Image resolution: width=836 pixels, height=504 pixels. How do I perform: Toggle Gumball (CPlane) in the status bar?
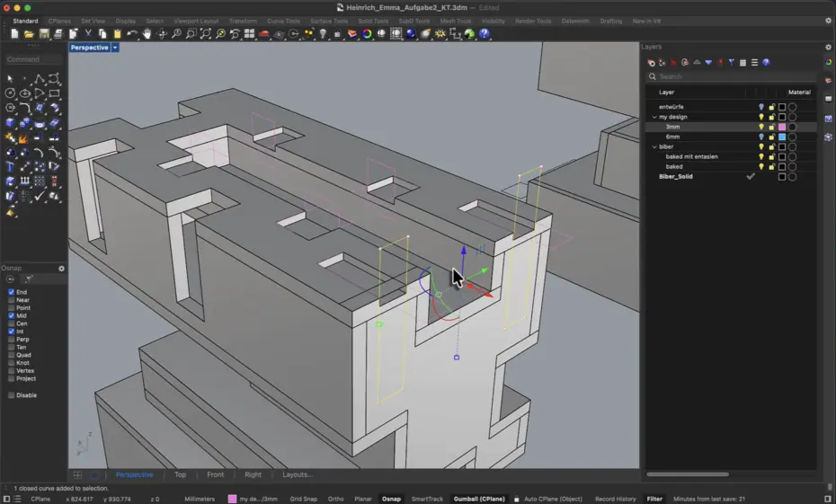pyautogui.click(x=479, y=500)
